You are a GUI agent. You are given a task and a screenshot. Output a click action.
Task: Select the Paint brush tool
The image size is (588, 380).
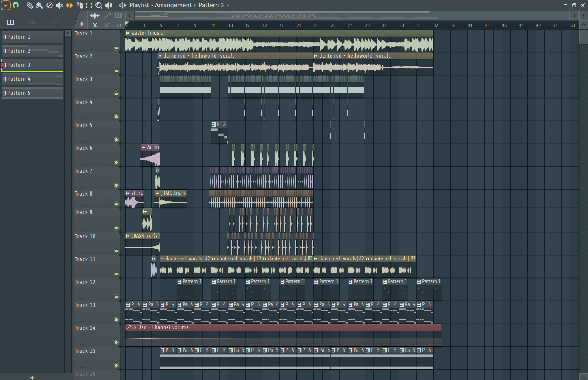(x=40, y=5)
